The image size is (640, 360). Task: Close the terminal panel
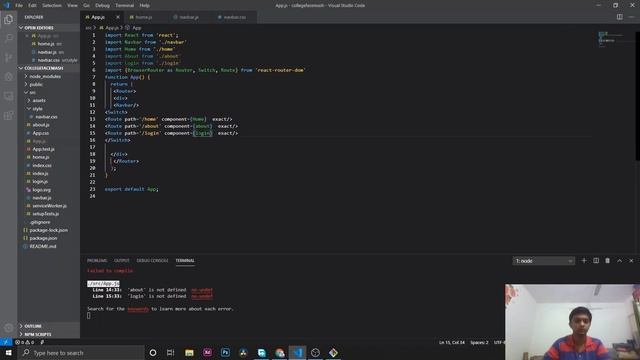coord(631,260)
